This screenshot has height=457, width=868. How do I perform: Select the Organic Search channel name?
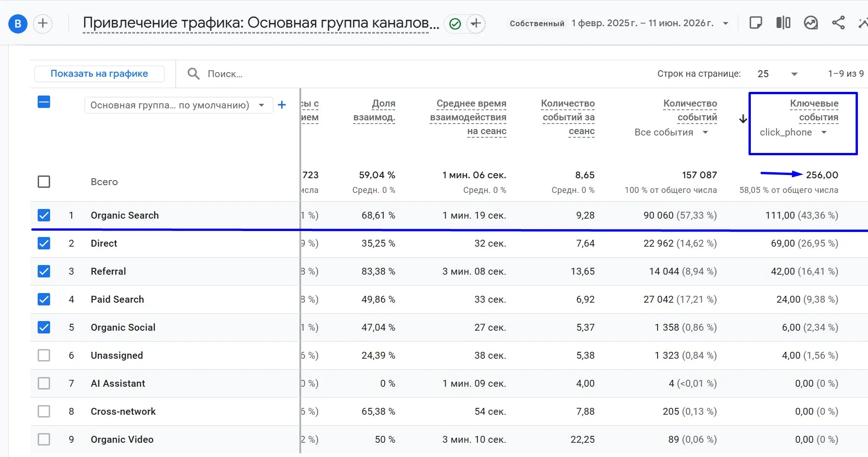(x=125, y=215)
